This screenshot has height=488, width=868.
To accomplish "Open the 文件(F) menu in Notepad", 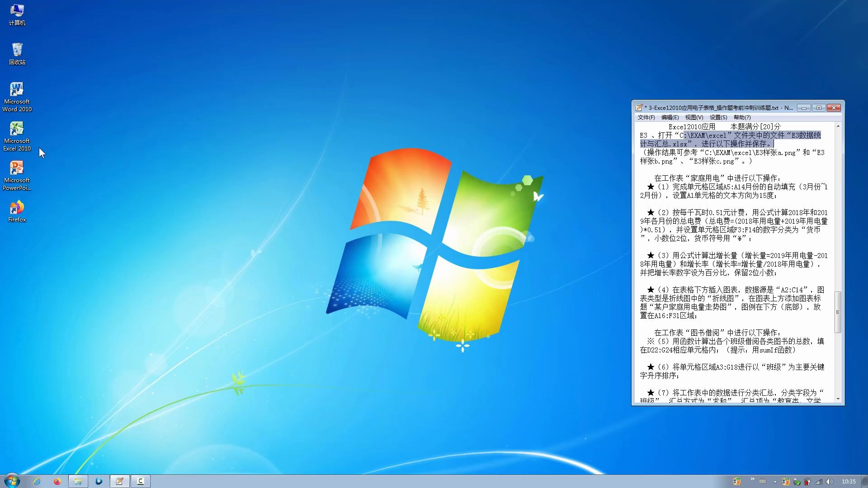I will tap(648, 117).
